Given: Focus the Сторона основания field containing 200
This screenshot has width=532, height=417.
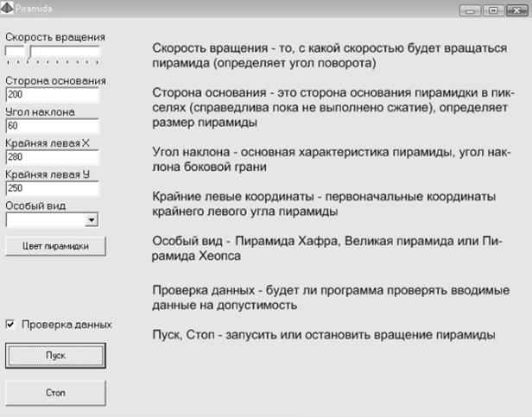Looking at the screenshot, I should pos(53,94).
